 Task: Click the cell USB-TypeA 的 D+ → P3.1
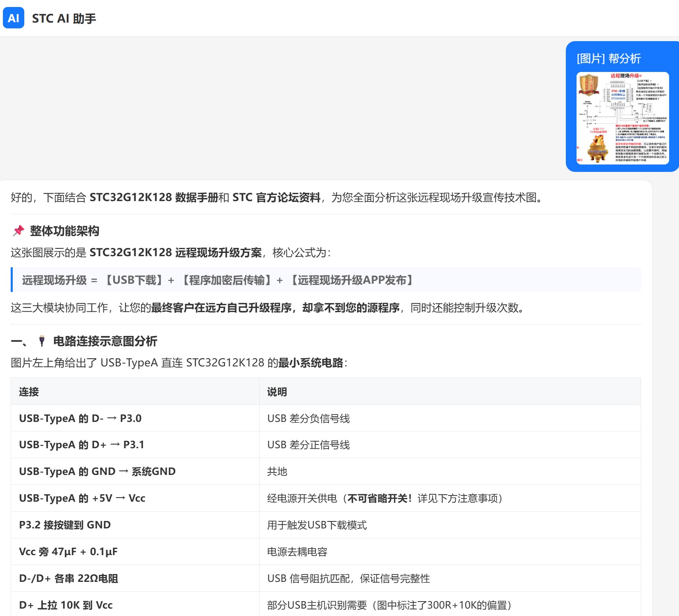[135, 445]
